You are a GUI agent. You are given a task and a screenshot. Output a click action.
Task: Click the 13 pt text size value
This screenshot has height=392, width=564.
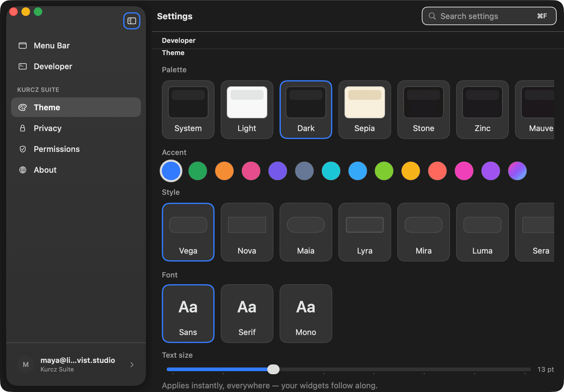[x=546, y=369]
